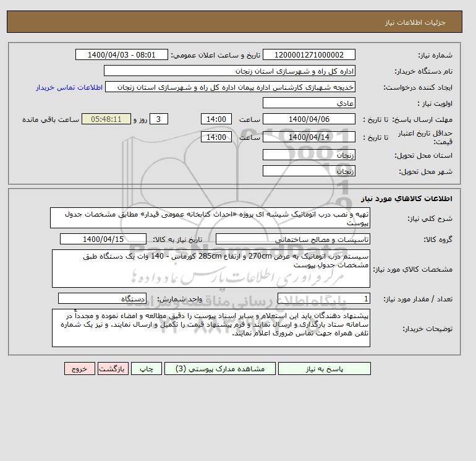The width and height of the screenshot is (476, 461).
Task: Click the شماره نیاز label
Action: (435, 55)
